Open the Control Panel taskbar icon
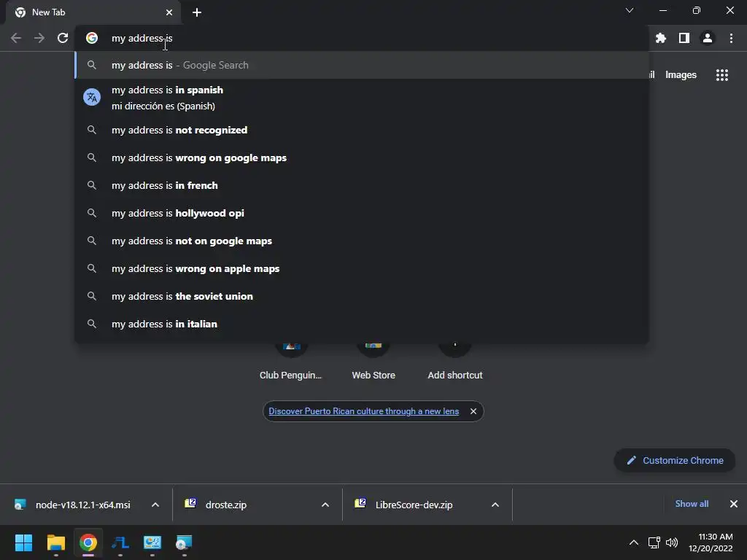Screen dimensions: 747x560 (152, 542)
